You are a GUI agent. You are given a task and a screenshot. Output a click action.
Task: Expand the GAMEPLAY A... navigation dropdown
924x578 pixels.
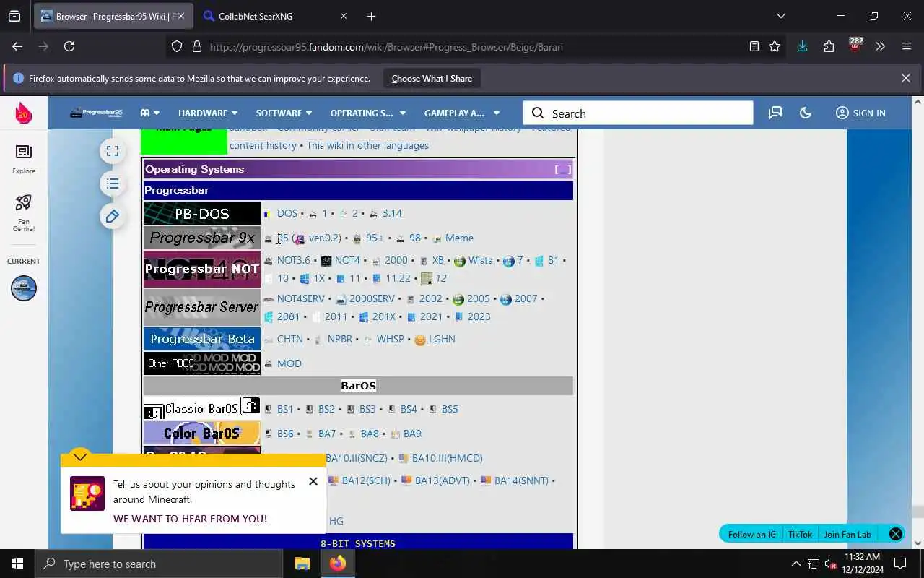[x=461, y=113]
